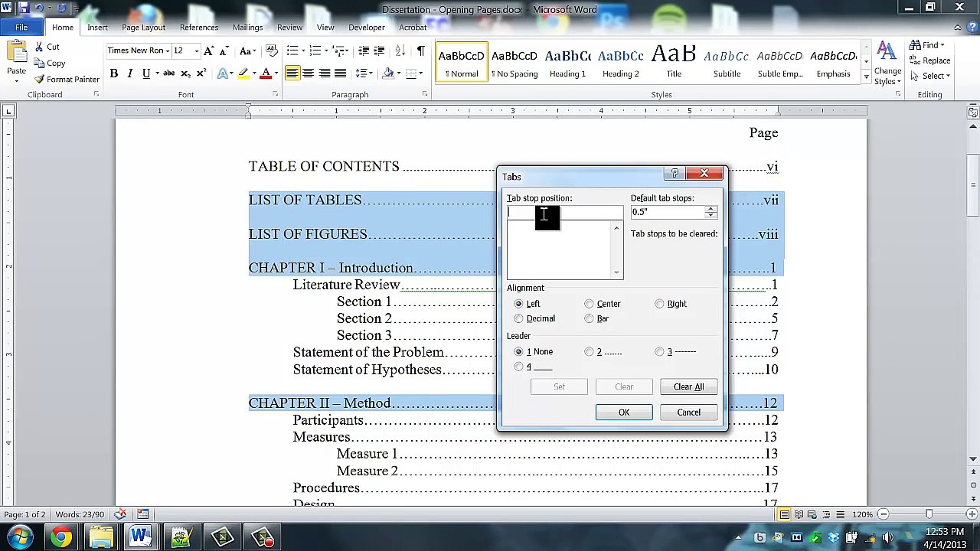Viewport: 980px width, 551px height.
Task: Decrease paragraph indent
Action: tap(363, 51)
